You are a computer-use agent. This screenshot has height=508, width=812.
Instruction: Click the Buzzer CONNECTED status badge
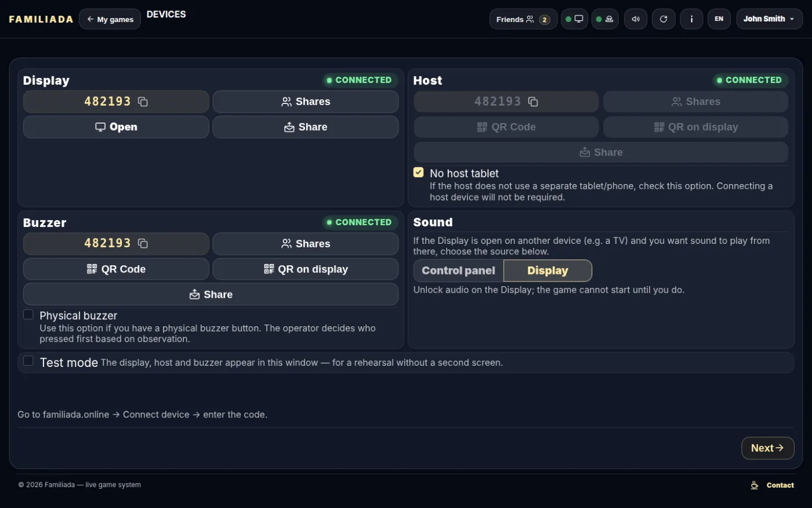(359, 222)
